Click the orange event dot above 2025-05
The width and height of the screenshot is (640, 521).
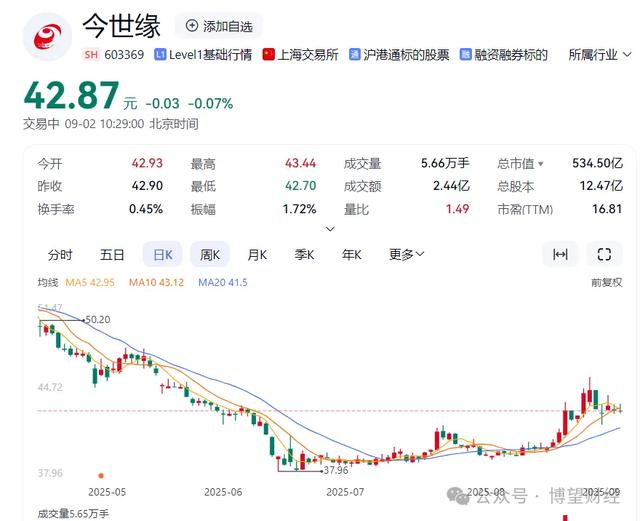click(x=101, y=475)
